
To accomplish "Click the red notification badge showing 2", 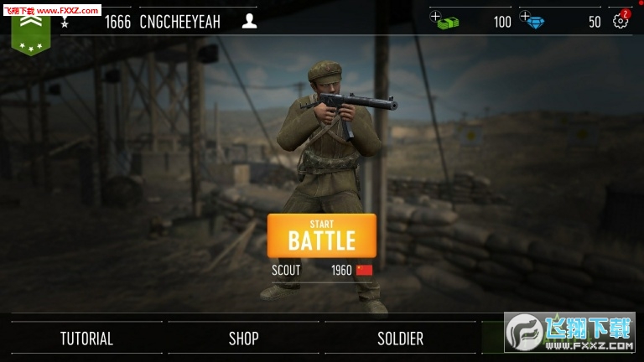I will 625,14.
